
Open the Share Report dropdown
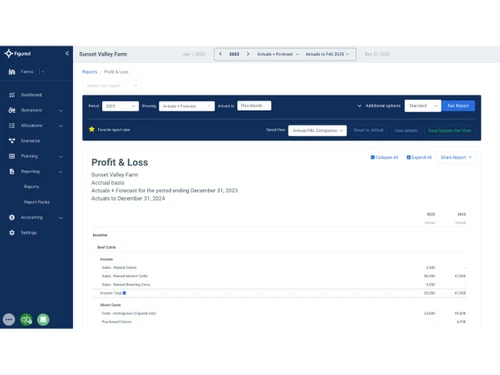click(456, 157)
